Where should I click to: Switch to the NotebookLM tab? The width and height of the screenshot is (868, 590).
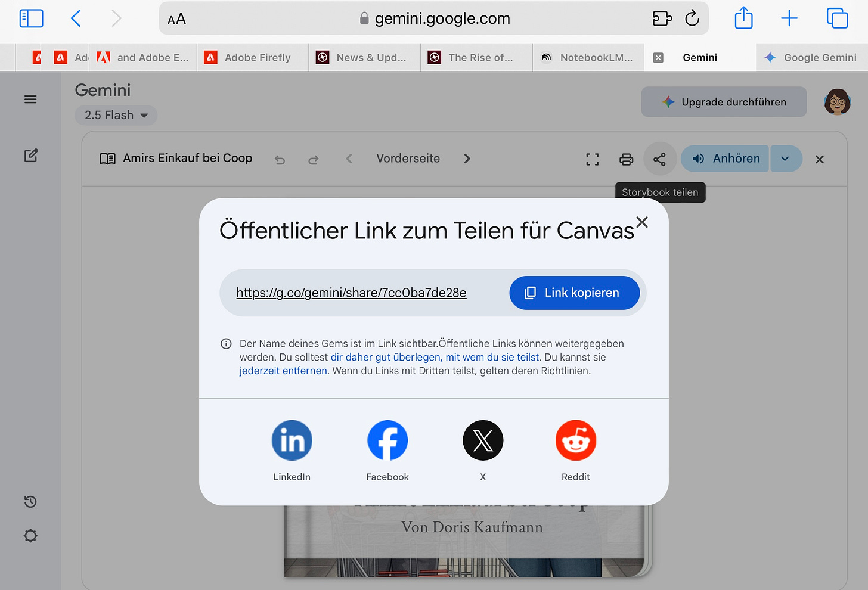588,58
